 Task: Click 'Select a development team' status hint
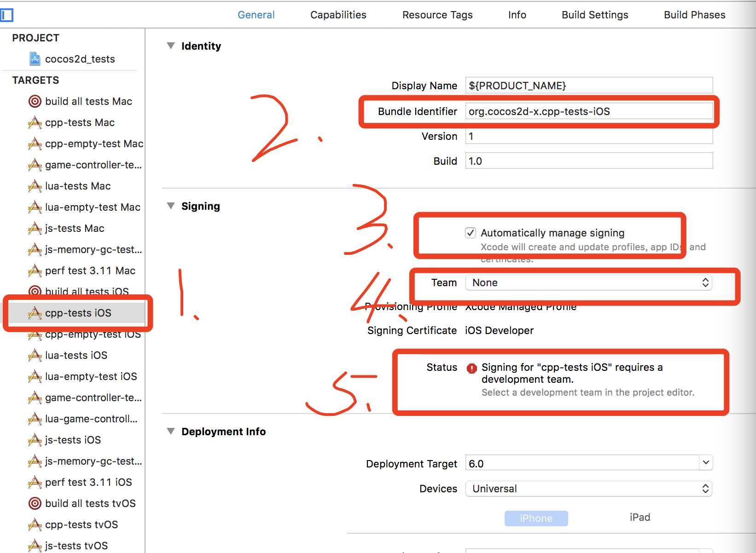click(588, 392)
